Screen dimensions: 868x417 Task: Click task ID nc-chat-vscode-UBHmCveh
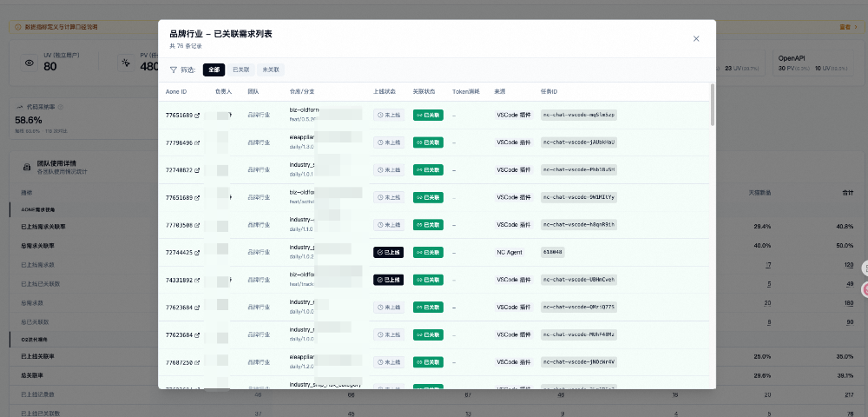pos(578,281)
